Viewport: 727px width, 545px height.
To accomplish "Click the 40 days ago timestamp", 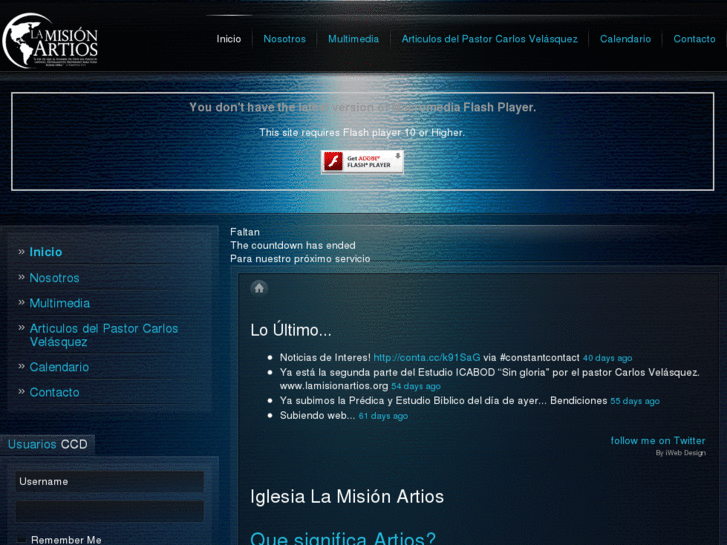I will 607,358.
